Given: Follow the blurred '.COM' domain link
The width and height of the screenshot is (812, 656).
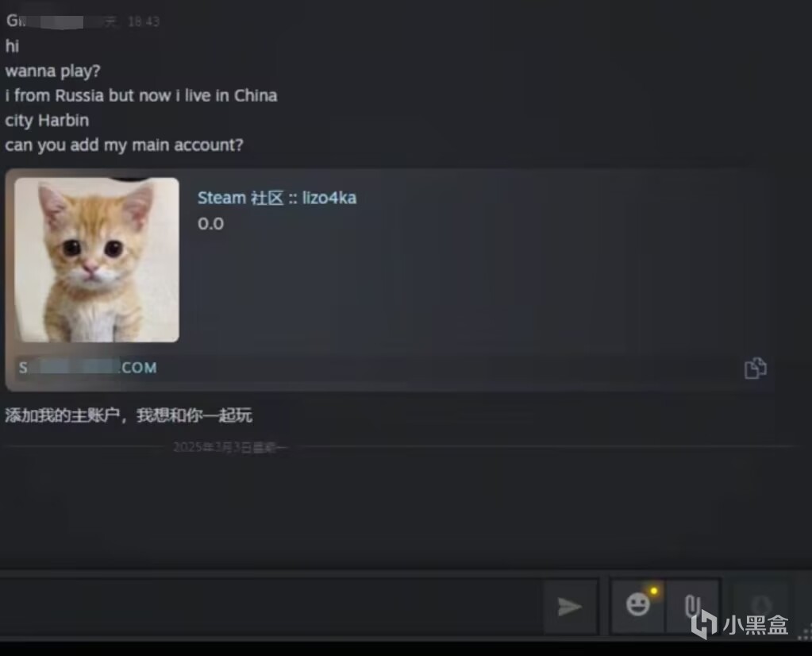Looking at the screenshot, I should pyautogui.click(x=88, y=368).
